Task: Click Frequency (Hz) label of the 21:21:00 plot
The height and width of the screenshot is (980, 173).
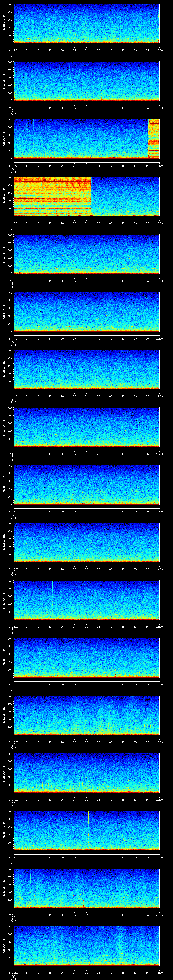Action: (4, 427)
